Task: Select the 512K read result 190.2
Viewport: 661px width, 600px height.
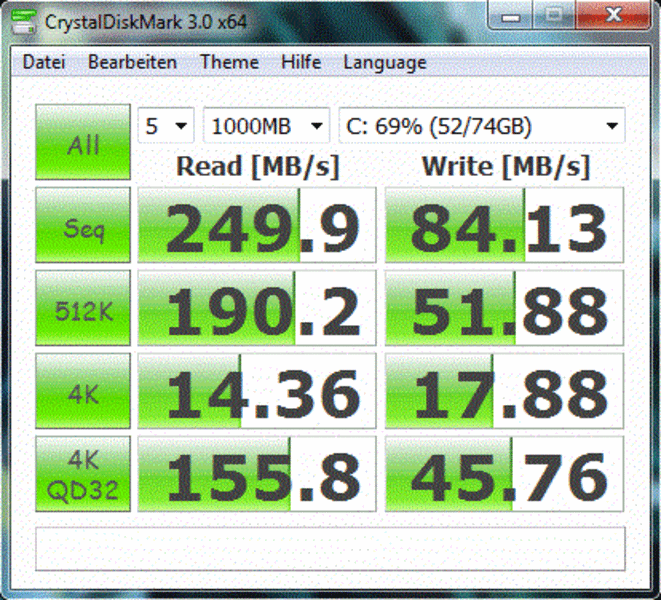Action: coord(257,308)
